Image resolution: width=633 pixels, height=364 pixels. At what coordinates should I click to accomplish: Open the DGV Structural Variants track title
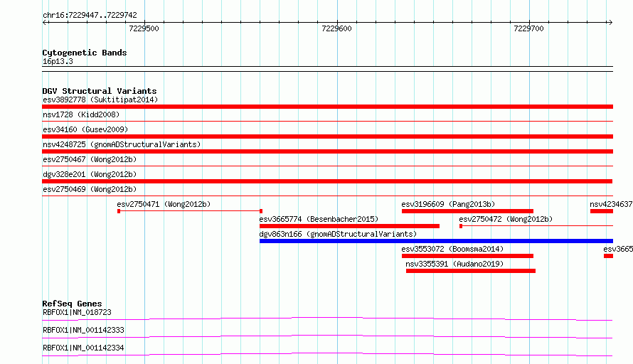[100, 91]
